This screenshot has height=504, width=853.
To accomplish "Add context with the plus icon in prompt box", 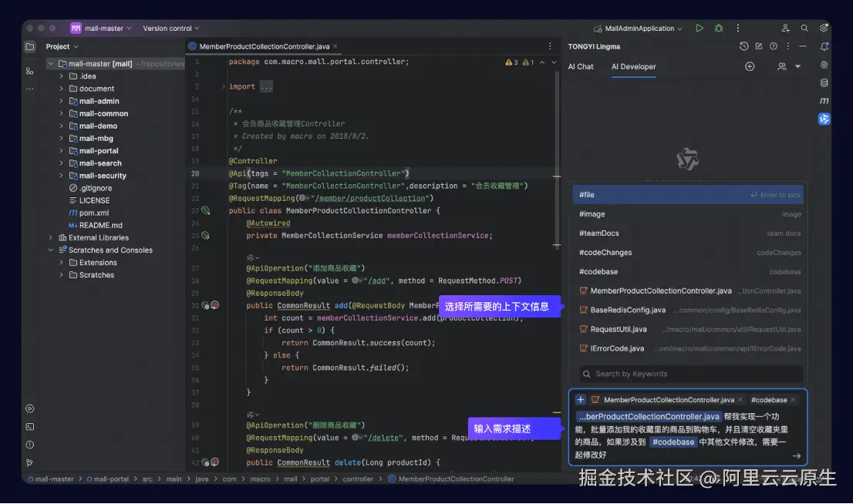I will (581, 400).
